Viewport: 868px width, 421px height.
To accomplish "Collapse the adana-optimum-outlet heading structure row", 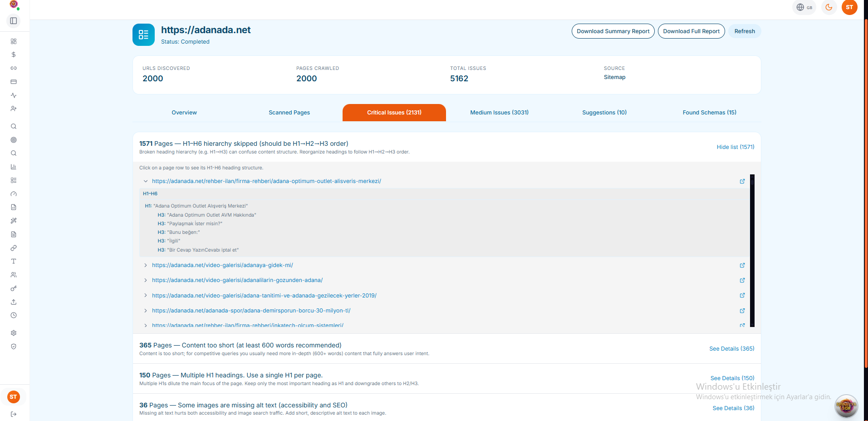I will 145,181.
